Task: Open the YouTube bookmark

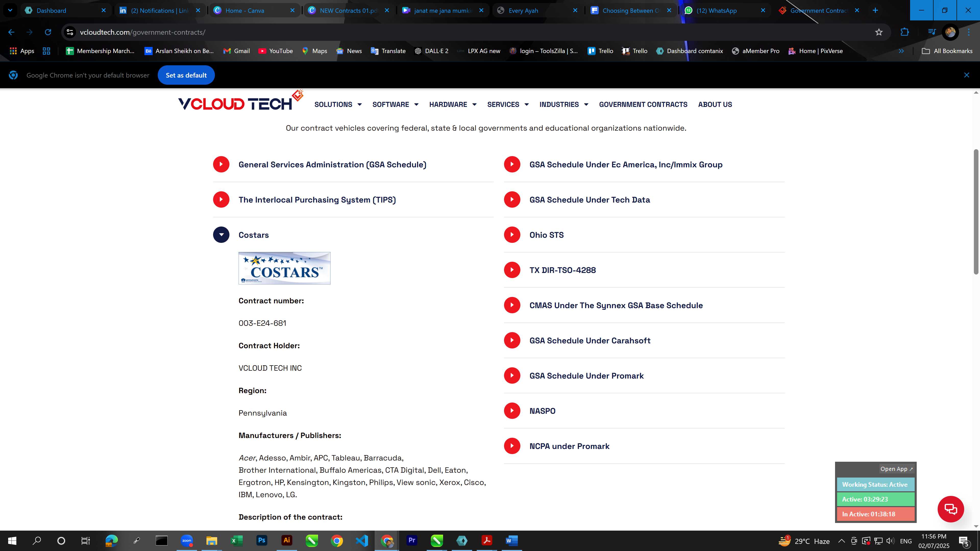Action: coord(275,51)
